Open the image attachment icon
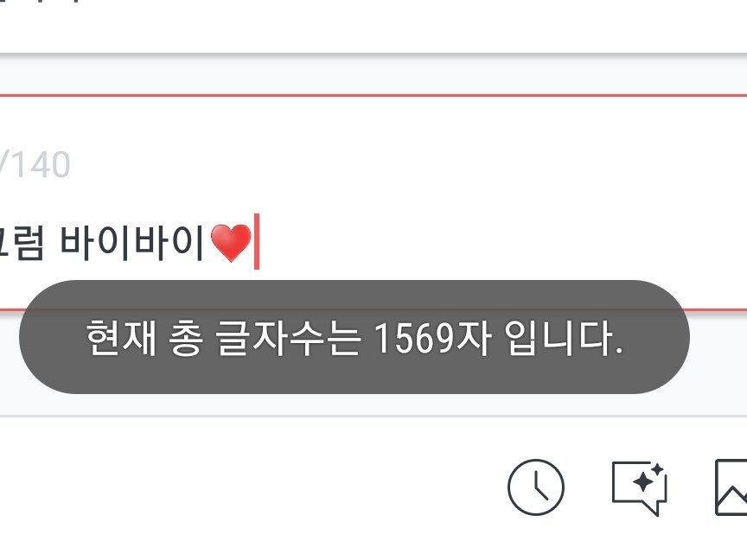This screenshot has width=747, height=560. click(x=731, y=487)
